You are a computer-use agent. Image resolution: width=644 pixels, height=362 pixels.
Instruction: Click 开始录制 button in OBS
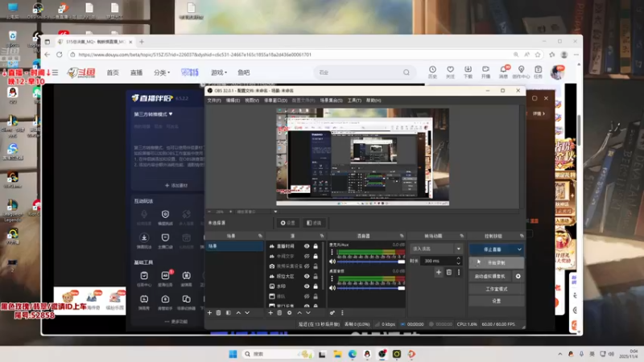click(x=496, y=263)
